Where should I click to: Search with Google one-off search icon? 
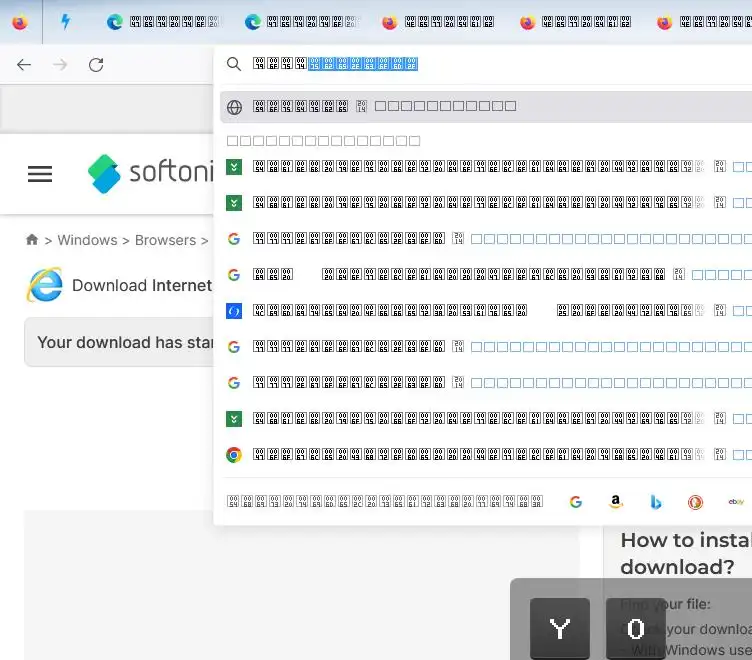click(x=576, y=502)
